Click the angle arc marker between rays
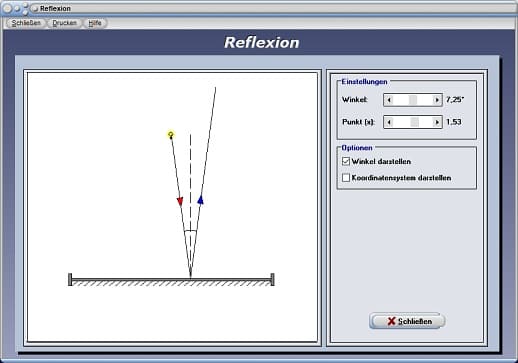Image resolution: width=518 pixels, height=363 pixels. pos(190,231)
